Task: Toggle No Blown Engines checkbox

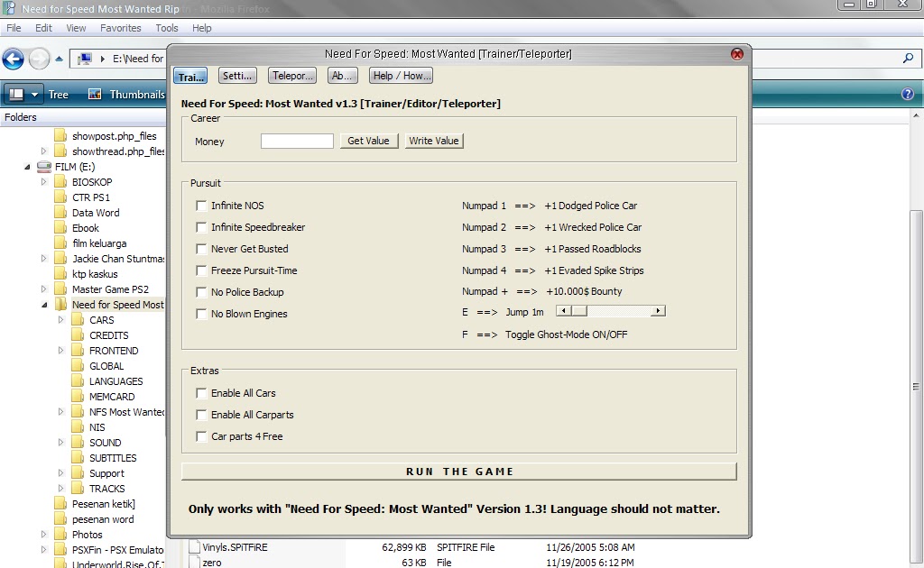Action: tap(201, 314)
